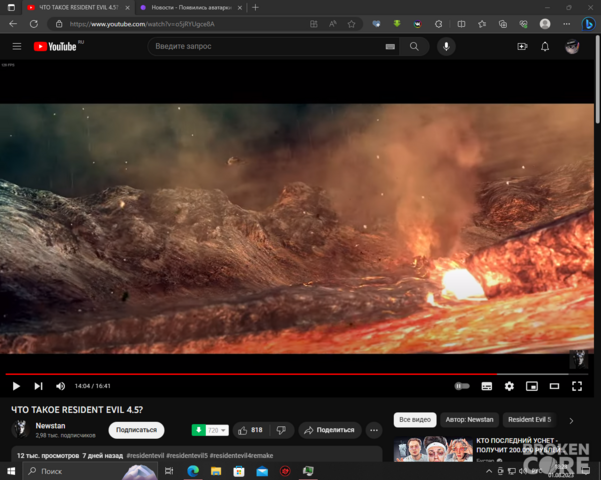The image size is (601, 480).
Task: Show hidden system tray icons
Action: click(489, 471)
